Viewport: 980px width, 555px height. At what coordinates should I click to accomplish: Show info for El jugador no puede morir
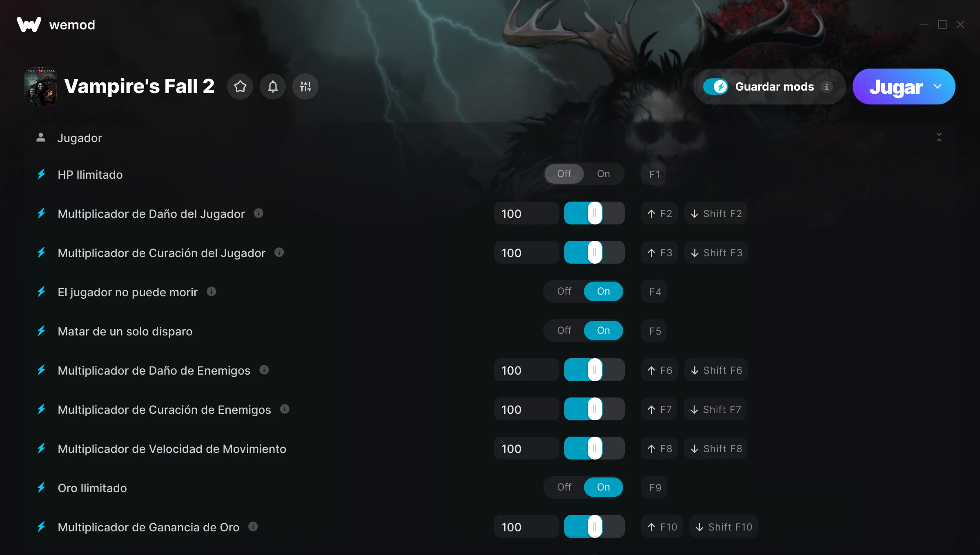211,291
